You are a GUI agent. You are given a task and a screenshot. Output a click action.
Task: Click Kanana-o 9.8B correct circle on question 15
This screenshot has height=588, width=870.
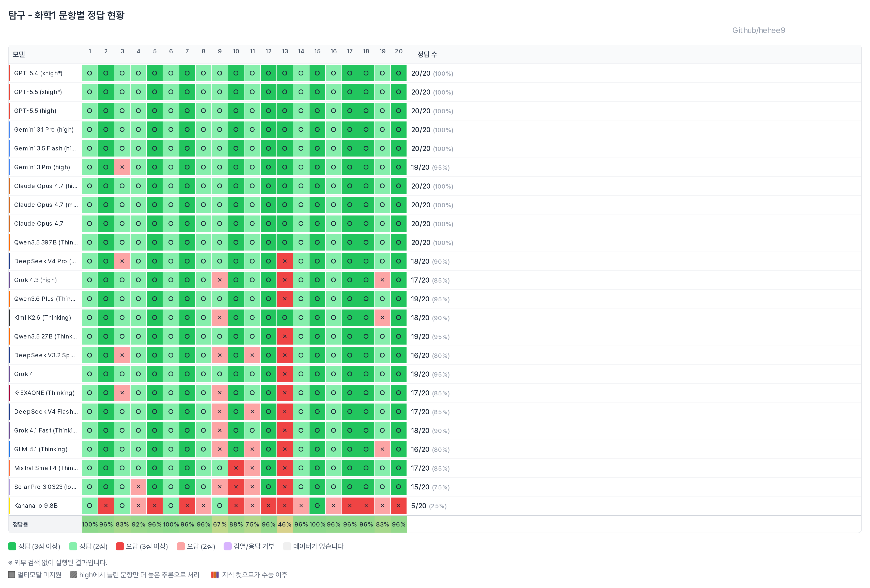[x=317, y=506]
